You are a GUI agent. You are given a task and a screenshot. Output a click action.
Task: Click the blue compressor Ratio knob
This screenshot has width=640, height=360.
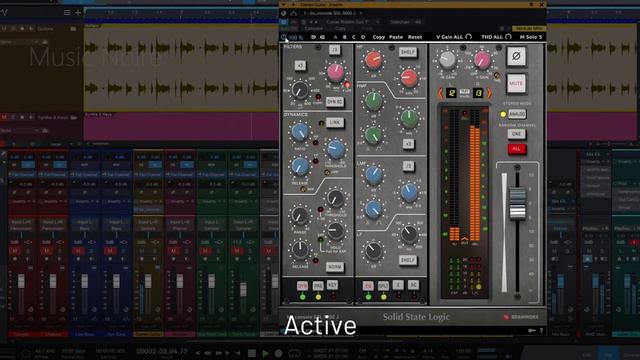tap(300, 132)
